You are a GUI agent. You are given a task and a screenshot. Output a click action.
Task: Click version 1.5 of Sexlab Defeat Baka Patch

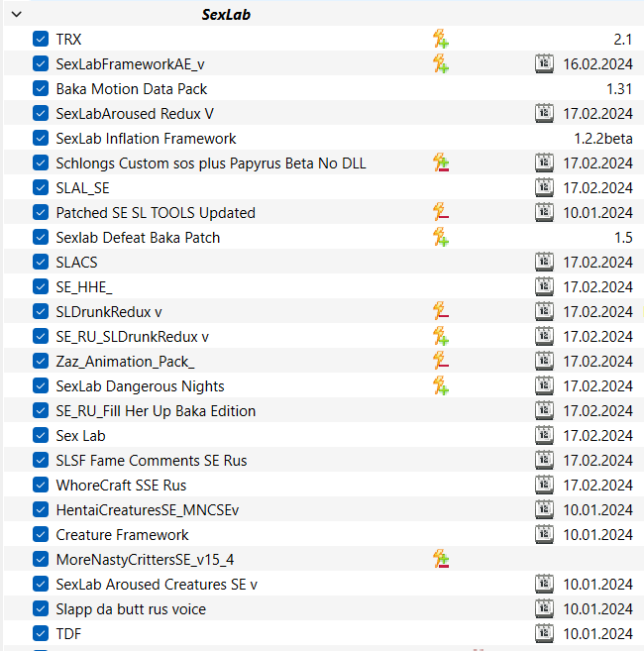point(623,238)
